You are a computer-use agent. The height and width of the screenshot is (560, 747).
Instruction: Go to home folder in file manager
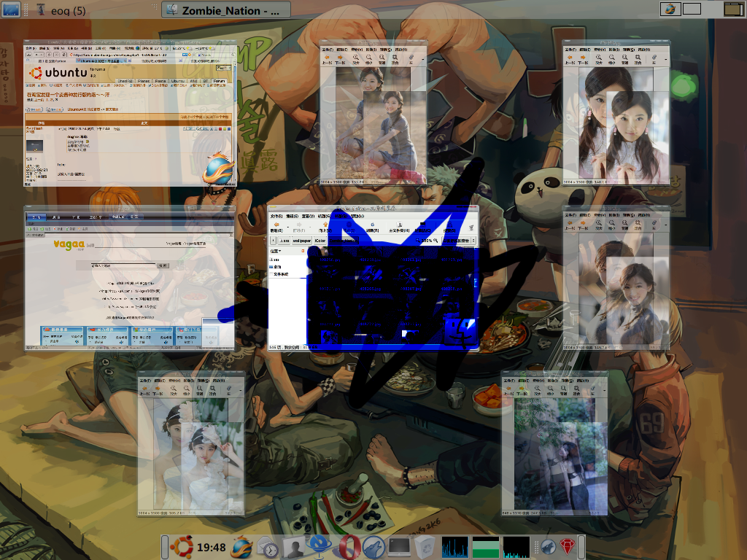[x=399, y=227]
